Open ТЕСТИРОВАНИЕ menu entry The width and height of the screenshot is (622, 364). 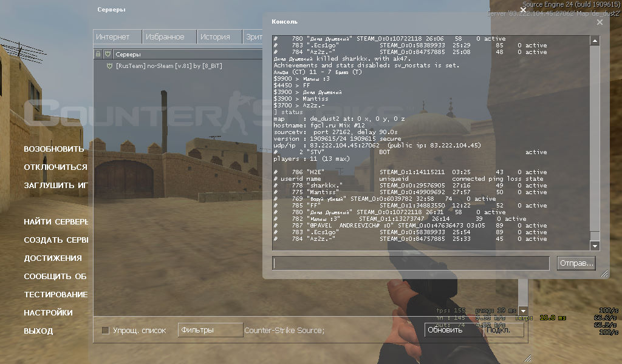(56, 295)
